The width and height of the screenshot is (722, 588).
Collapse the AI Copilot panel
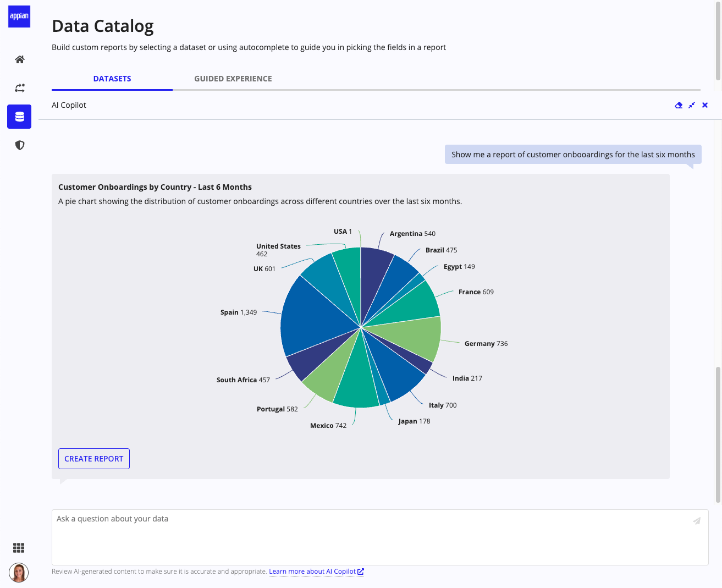(x=692, y=105)
